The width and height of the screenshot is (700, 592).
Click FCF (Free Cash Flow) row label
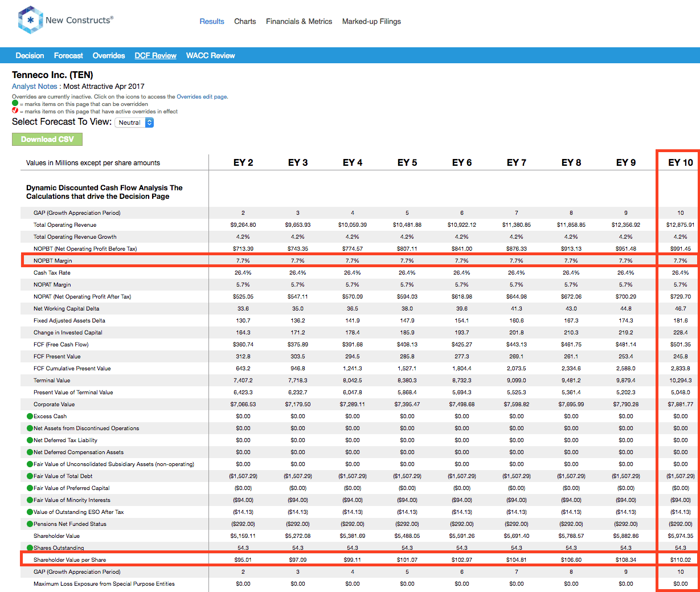point(61,345)
